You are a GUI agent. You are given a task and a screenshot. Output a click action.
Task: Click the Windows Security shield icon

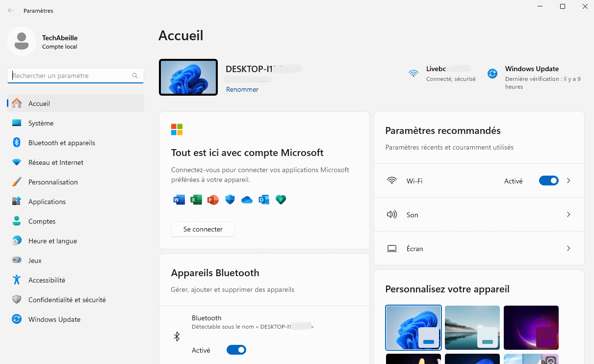(230, 200)
